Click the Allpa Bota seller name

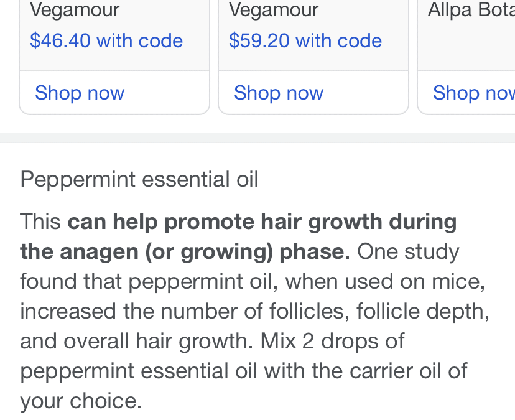[x=470, y=10]
